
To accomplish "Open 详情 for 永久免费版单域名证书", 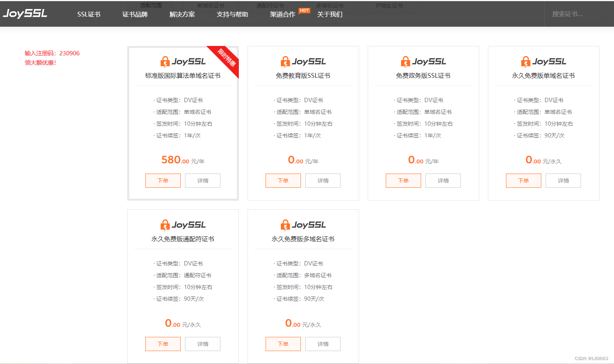I will pyautogui.click(x=563, y=181).
